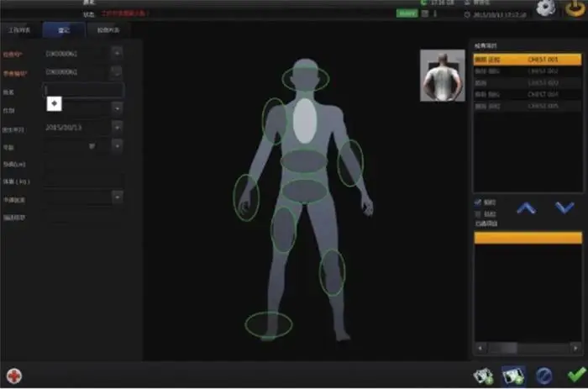Confirm with the green checkmark icon

tap(575, 375)
